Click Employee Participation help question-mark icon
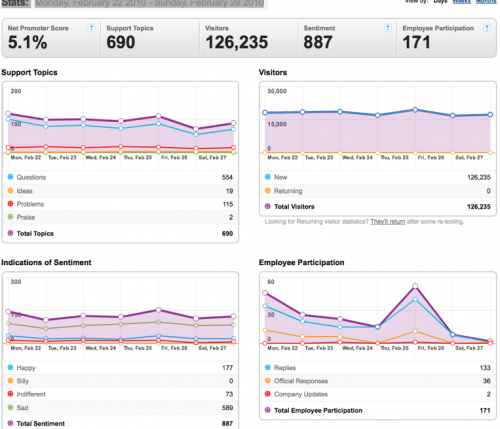 (487, 28)
